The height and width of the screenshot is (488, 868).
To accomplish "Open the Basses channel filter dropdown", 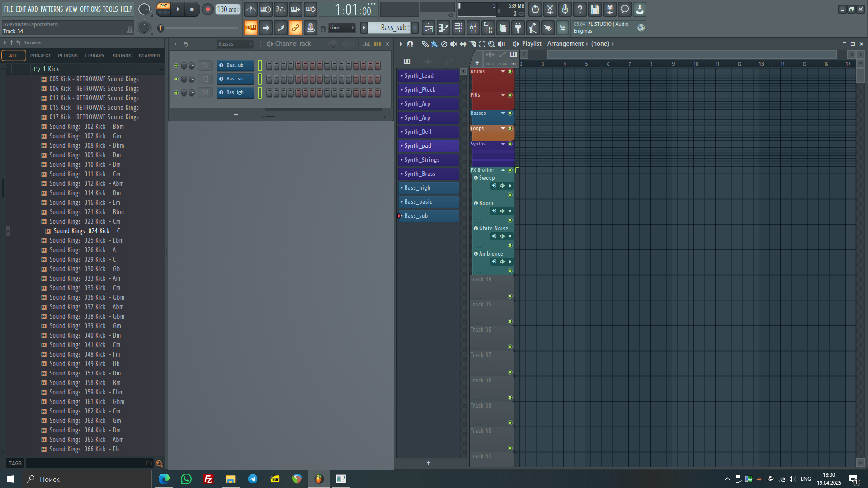I will (235, 44).
